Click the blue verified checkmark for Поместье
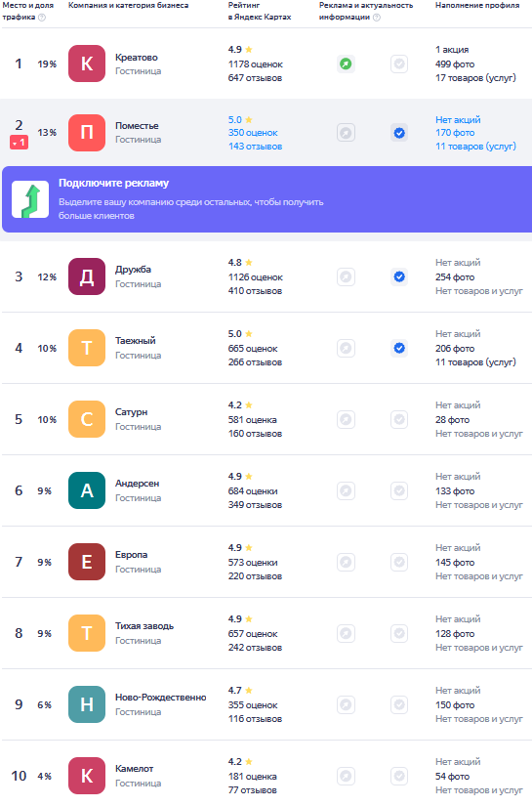532x806 pixels. click(399, 133)
